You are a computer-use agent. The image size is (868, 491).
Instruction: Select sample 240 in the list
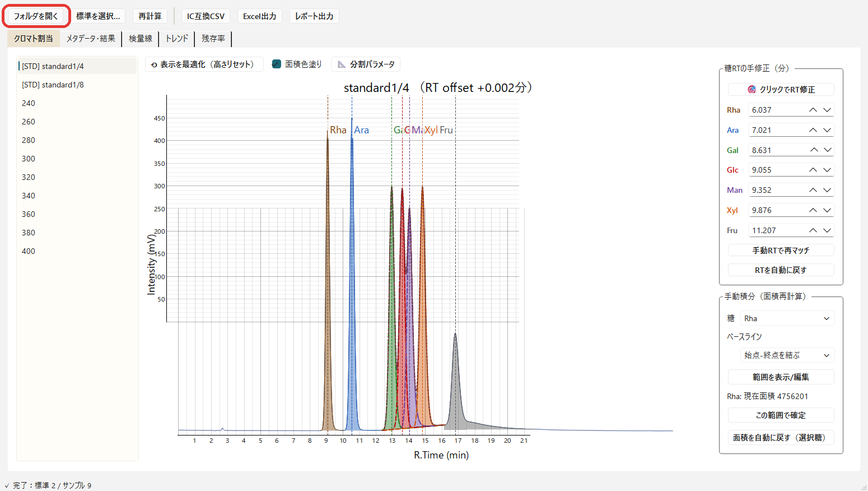77,103
